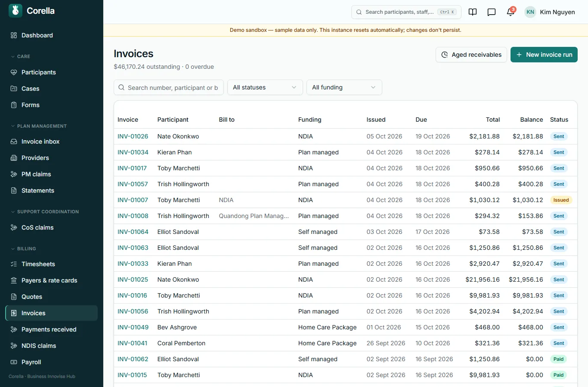Open the chat messages icon
Viewport: 588px width, 387px height.
click(x=492, y=12)
